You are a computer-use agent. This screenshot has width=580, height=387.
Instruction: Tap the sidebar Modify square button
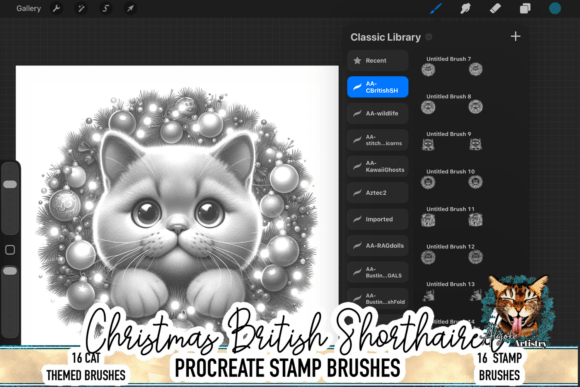tap(10, 250)
